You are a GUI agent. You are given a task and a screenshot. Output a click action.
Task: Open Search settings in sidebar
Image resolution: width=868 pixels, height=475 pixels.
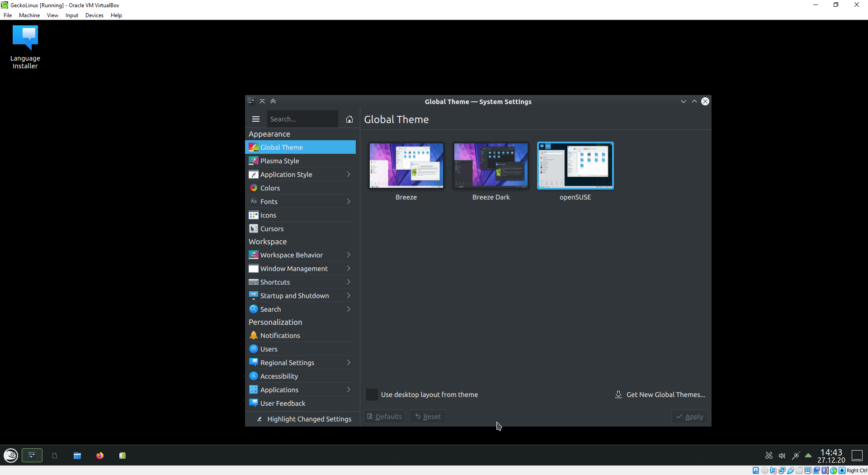(300, 309)
